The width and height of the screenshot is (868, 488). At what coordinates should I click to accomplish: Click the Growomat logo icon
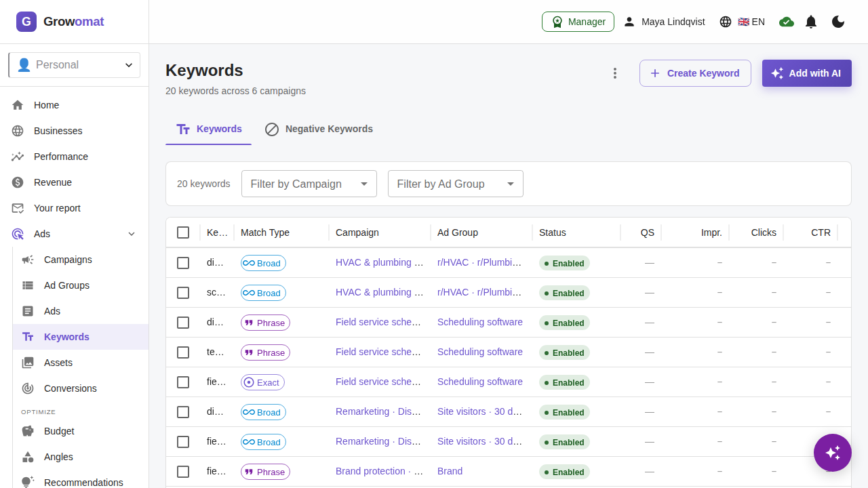point(26,22)
